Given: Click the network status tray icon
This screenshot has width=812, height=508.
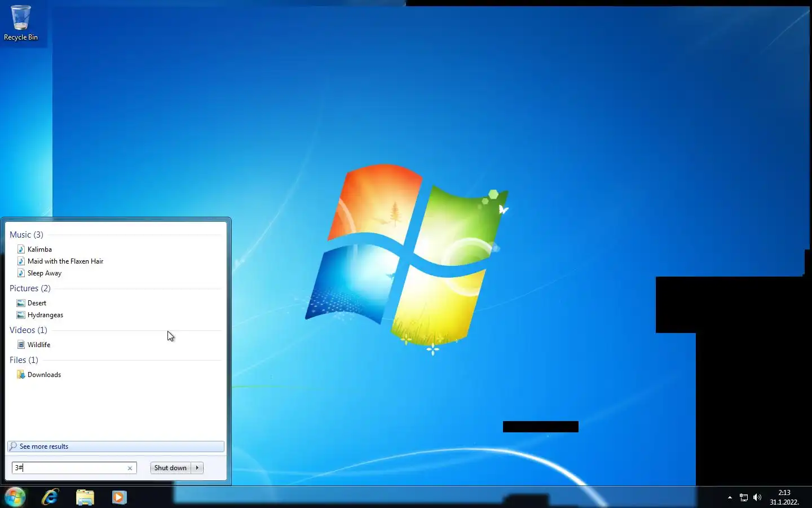Looking at the screenshot, I should [744, 497].
